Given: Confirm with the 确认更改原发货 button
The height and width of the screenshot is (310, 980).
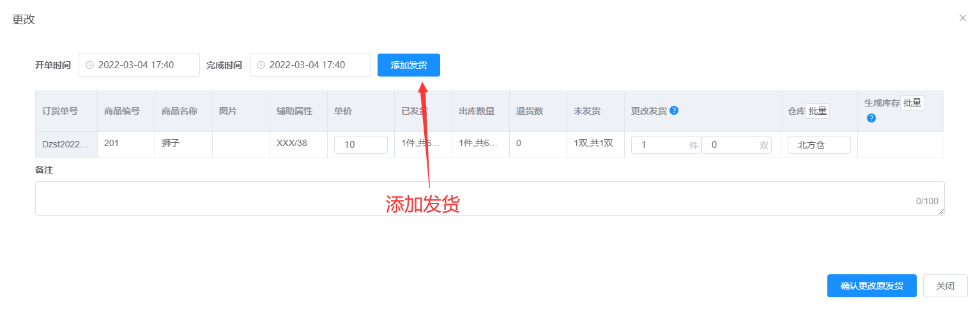Looking at the screenshot, I should tap(871, 286).
